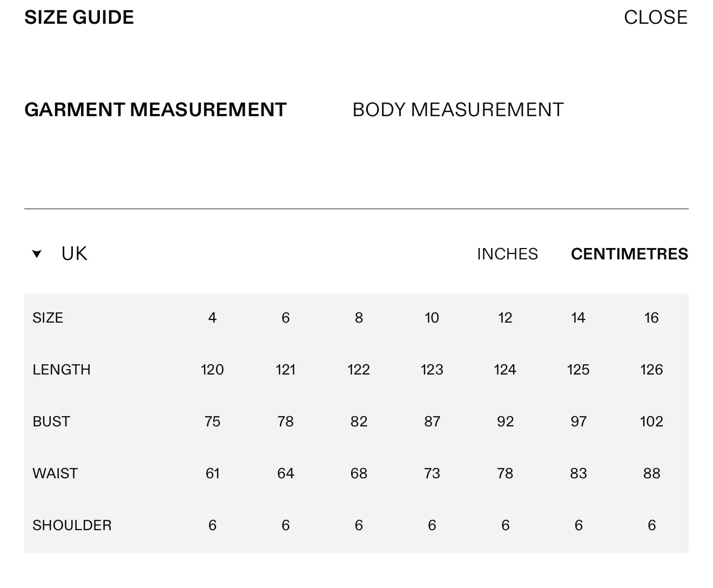Click the Length row label

[62, 370]
